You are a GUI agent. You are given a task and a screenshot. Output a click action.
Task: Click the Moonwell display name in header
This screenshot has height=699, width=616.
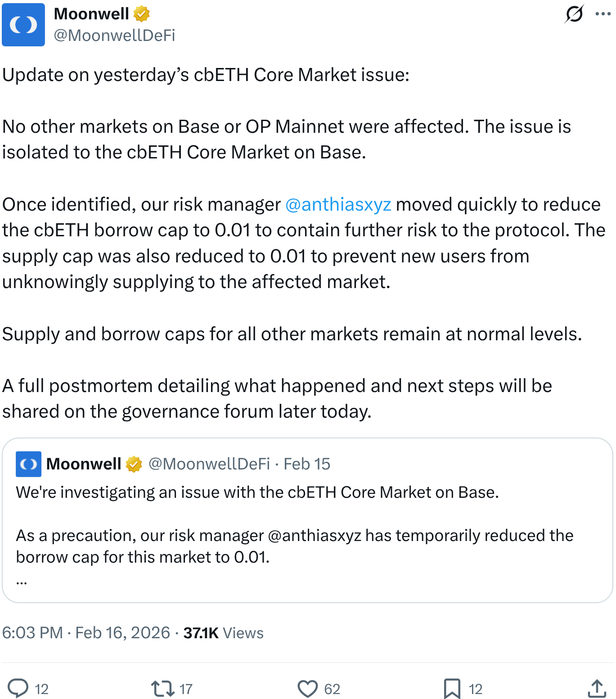(x=91, y=14)
